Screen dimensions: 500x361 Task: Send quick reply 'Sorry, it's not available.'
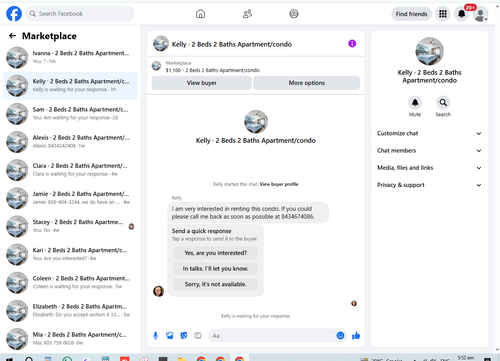point(216,284)
